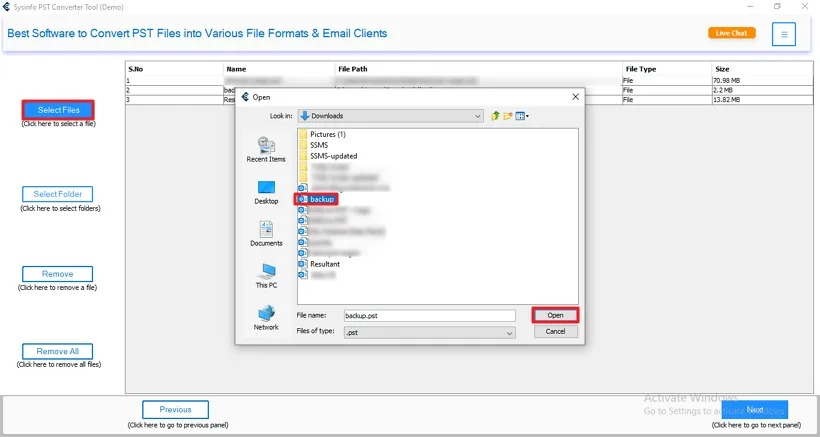The height and width of the screenshot is (437, 820).
Task: Open the Network location
Action: [266, 318]
